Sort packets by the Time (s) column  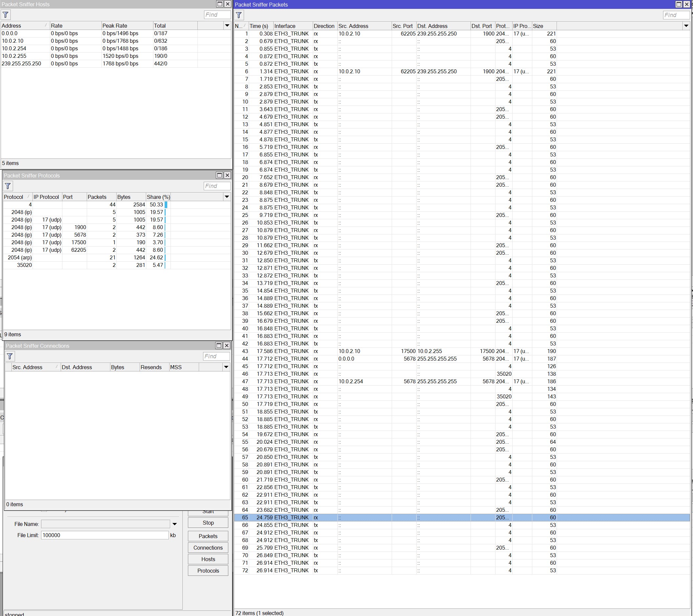pyautogui.click(x=260, y=26)
